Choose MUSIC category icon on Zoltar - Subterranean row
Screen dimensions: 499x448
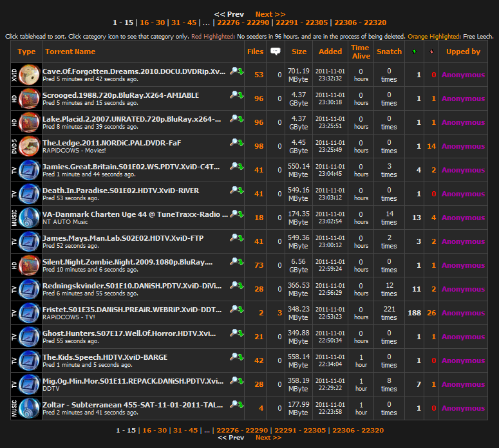pyautogui.click(x=26, y=408)
